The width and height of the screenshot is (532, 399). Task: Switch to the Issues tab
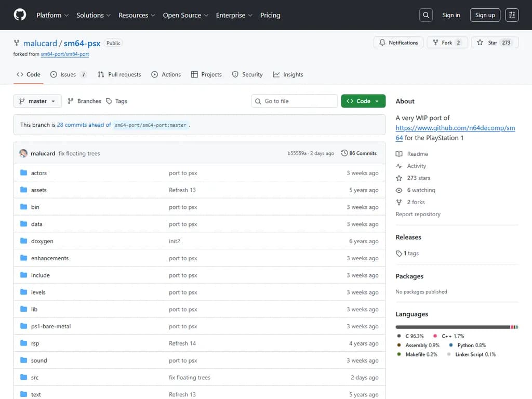68,74
